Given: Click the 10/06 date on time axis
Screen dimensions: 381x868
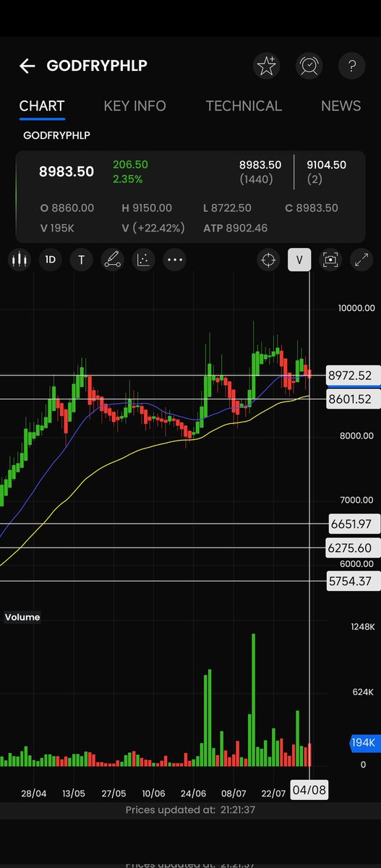Looking at the screenshot, I should coord(153,793).
